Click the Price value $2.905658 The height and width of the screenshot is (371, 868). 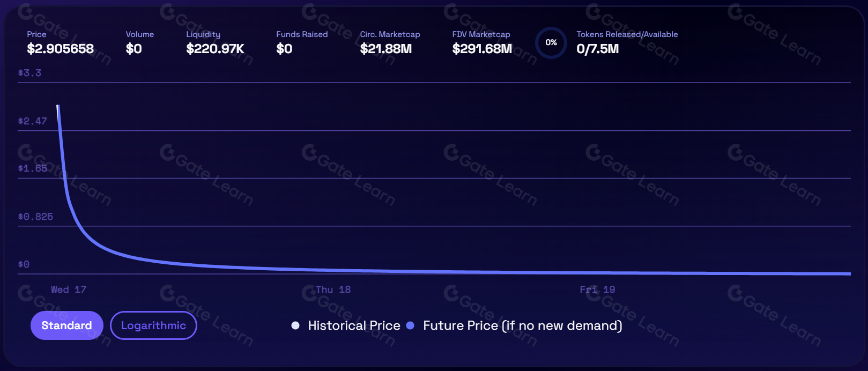(x=61, y=49)
